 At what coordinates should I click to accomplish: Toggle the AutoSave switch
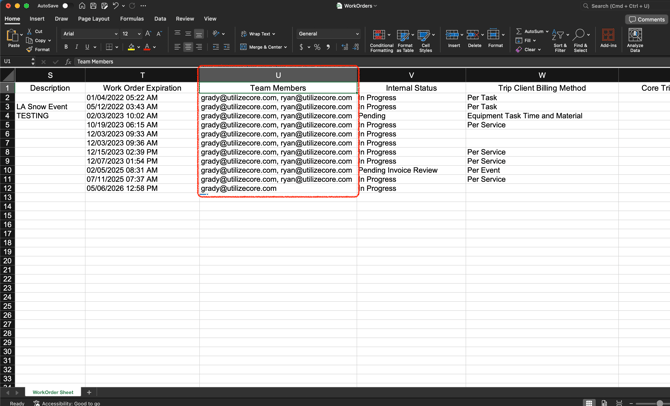(x=66, y=6)
